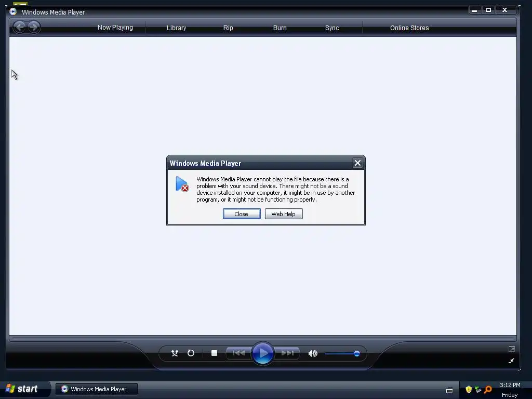Dismiss dialog using its X button
The image size is (532, 399).
[x=357, y=163]
